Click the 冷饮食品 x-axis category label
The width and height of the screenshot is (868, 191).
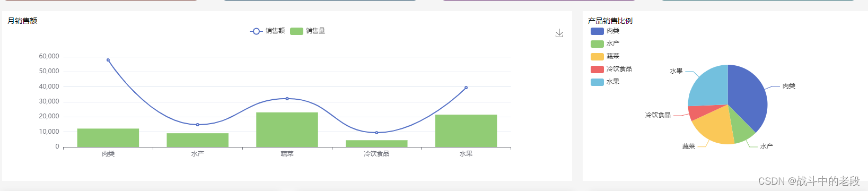376,154
